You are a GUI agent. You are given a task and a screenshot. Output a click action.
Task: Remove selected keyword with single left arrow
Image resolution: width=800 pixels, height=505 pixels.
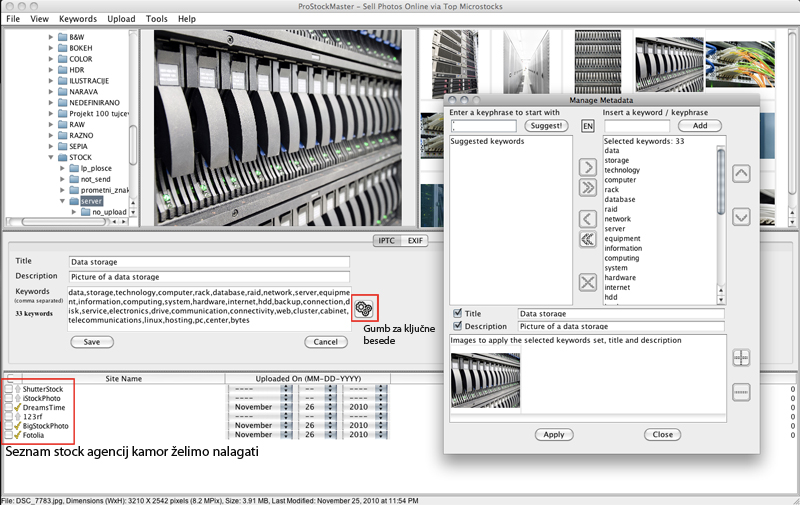click(588, 217)
